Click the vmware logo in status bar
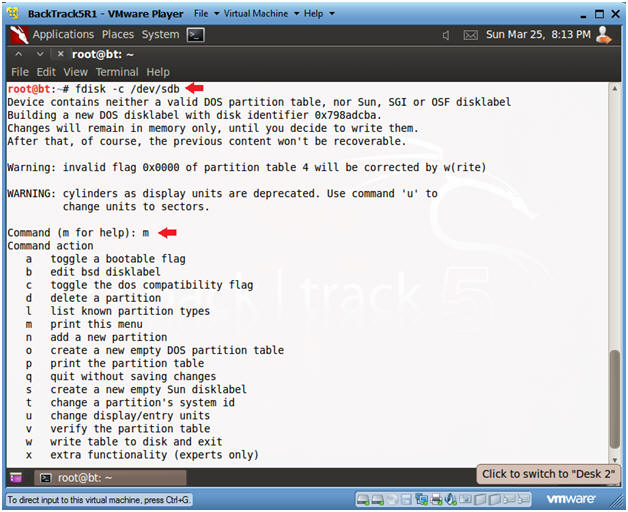This screenshot has width=628, height=512. coord(570,499)
